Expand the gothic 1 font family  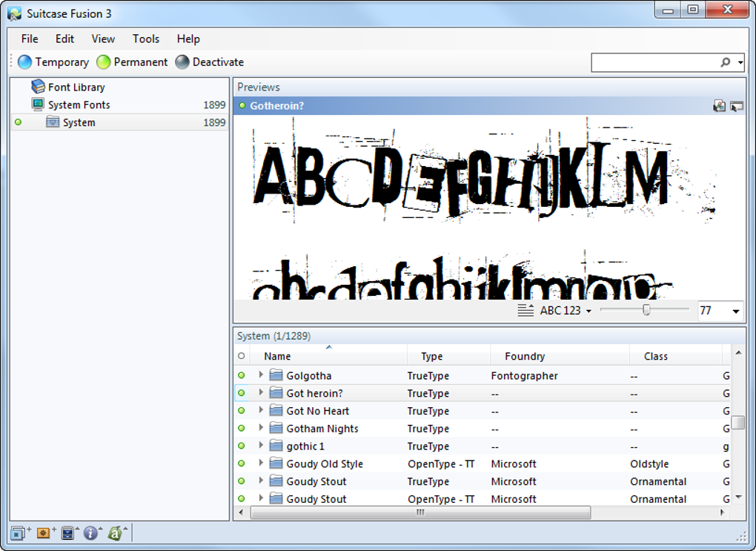tap(261, 446)
